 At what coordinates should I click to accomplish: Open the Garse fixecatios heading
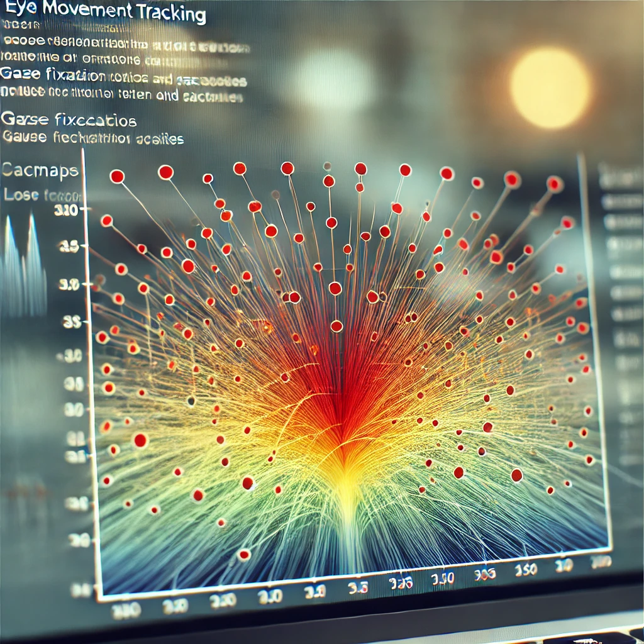click(69, 119)
